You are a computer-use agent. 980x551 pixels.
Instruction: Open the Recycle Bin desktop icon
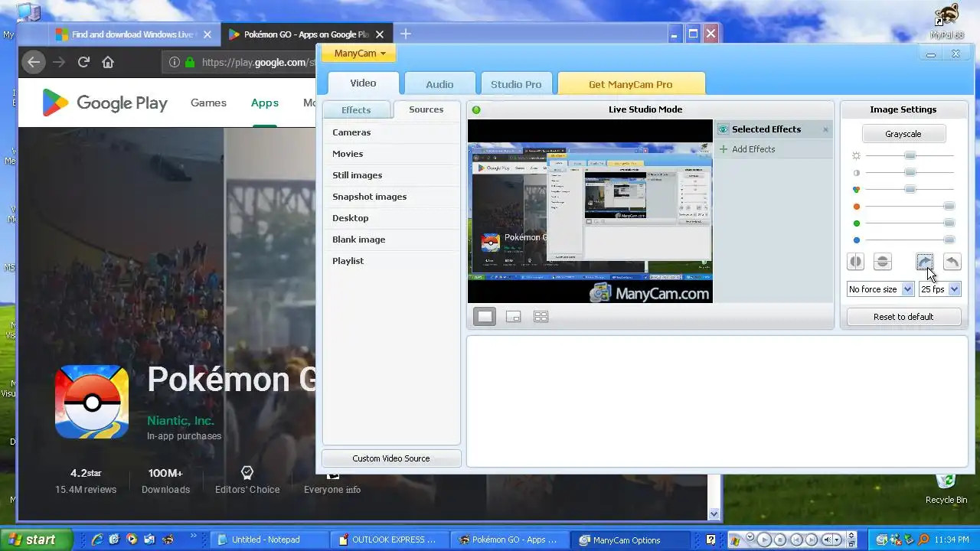946,487
